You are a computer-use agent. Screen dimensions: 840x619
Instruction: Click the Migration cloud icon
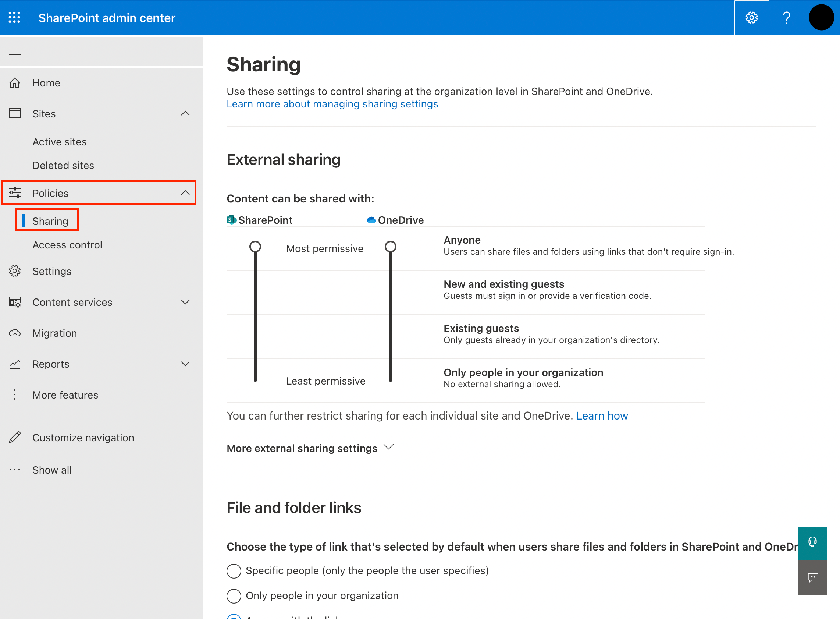tap(15, 333)
